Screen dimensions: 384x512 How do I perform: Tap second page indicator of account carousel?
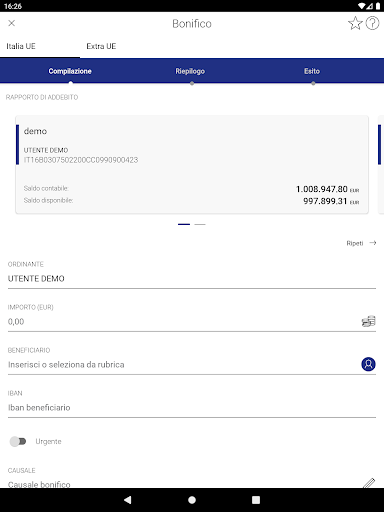tap(200, 224)
